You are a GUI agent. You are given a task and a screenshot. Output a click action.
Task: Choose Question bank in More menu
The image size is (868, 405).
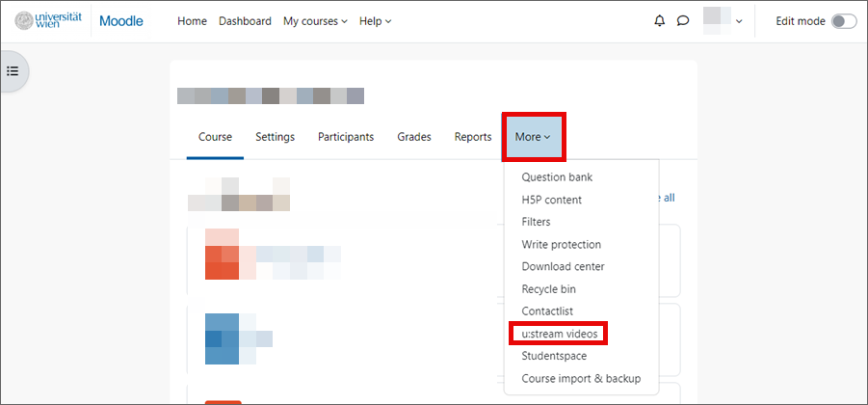coord(557,177)
